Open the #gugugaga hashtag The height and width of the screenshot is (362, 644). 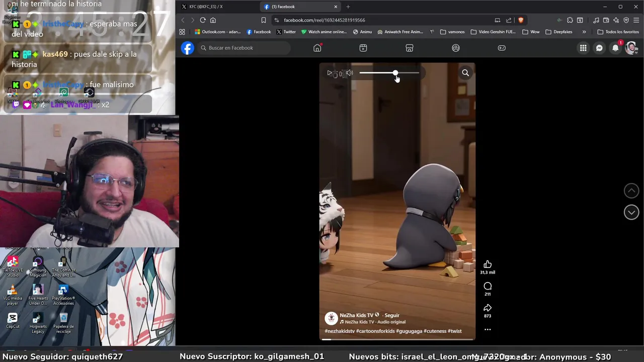pyautogui.click(x=409, y=331)
